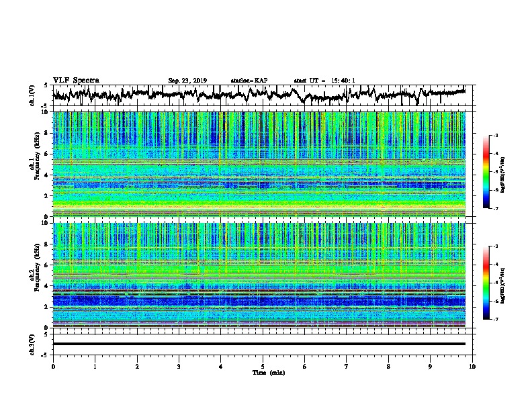Click the -4 value on the ch.2 colorbar
The height and width of the screenshot is (411, 532).
495,264
